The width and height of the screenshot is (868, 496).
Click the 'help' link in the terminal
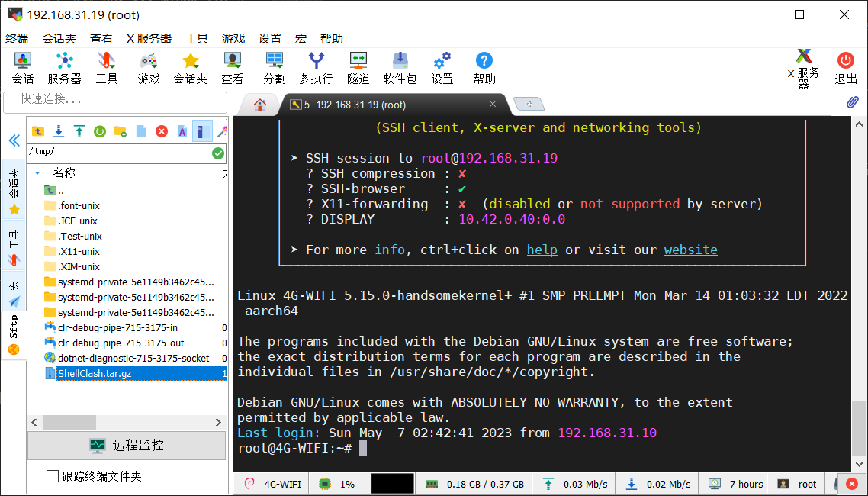[542, 250]
